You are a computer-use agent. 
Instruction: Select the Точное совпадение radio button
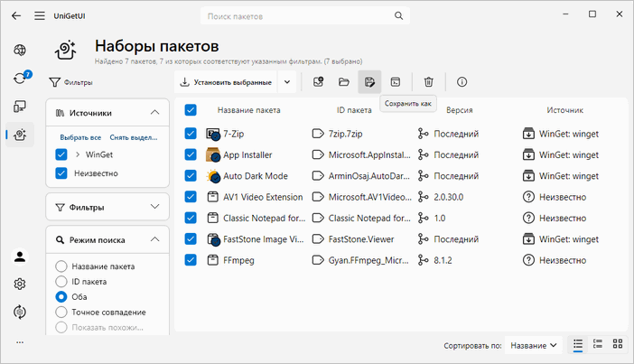coord(61,313)
